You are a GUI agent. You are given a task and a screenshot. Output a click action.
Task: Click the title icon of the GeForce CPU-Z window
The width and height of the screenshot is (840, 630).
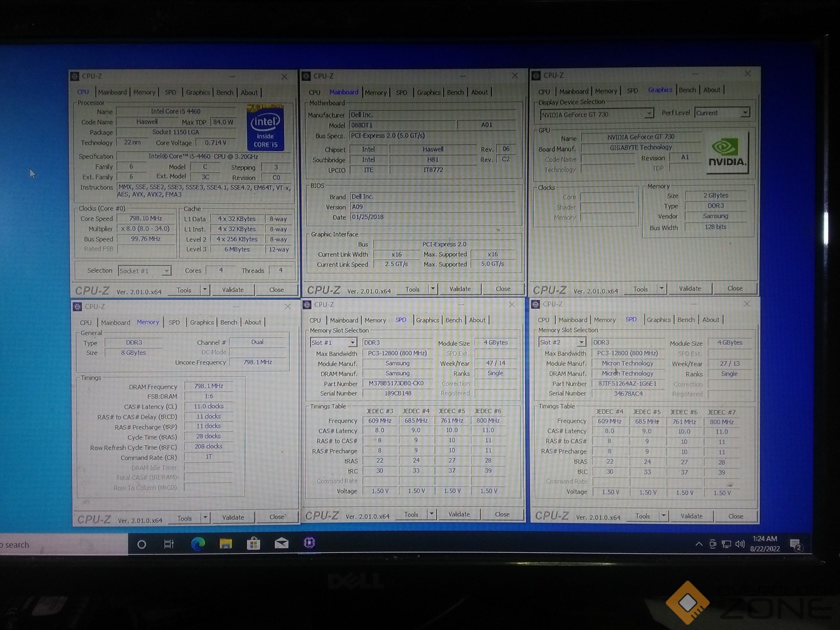(x=536, y=76)
